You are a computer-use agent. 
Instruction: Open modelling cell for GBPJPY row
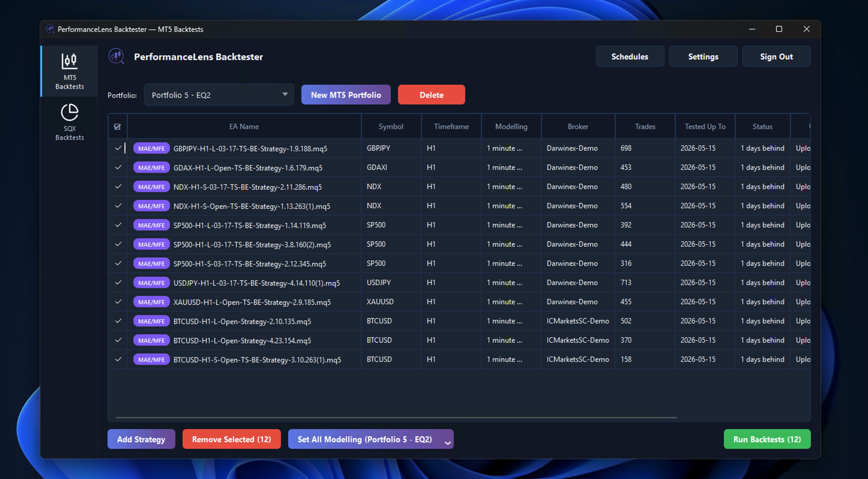pos(511,148)
